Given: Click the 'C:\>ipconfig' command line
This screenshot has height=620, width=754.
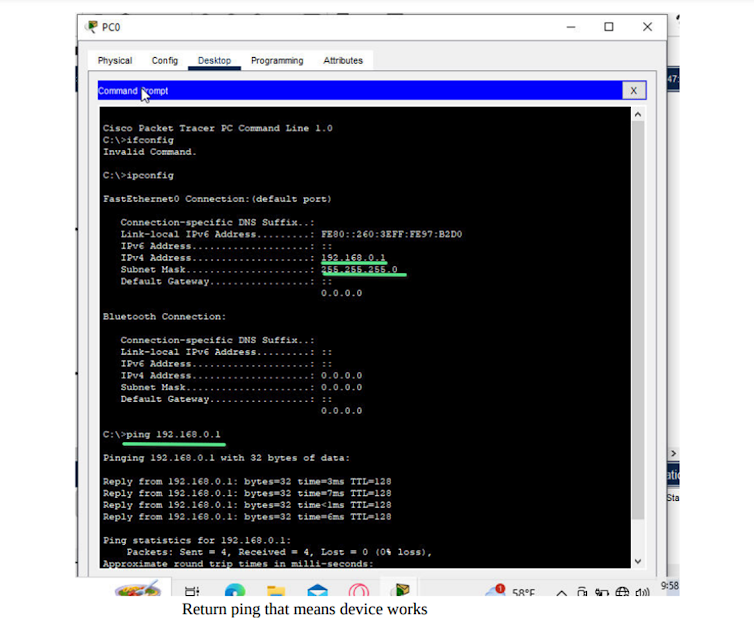Looking at the screenshot, I should (x=138, y=176).
